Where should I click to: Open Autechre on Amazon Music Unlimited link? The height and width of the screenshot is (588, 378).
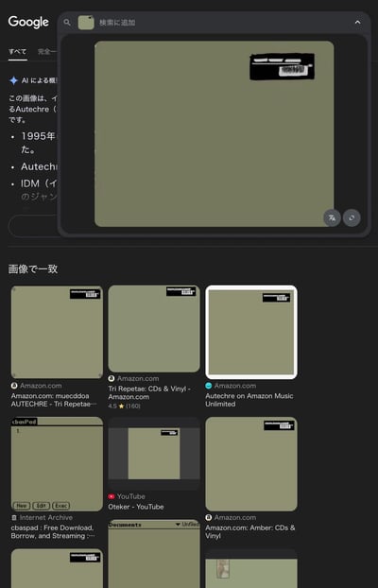click(x=249, y=400)
